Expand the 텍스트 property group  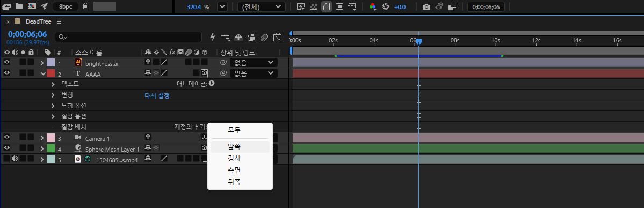(x=53, y=84)
